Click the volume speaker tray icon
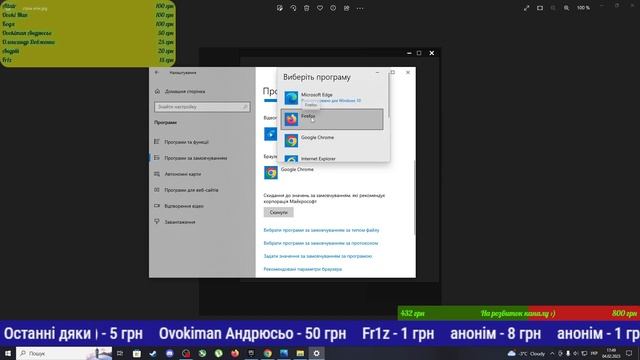 point(576,353)
